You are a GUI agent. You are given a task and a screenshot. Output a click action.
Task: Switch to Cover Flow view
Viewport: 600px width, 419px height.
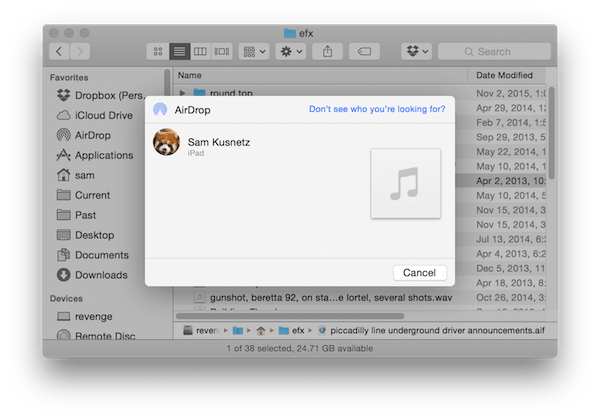[222, 51]
